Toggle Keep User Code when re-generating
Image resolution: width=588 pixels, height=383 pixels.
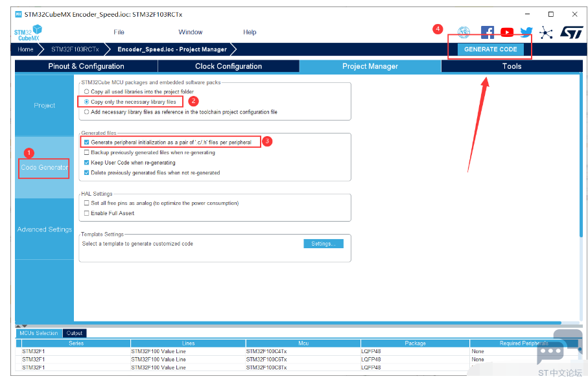[87, 162]
